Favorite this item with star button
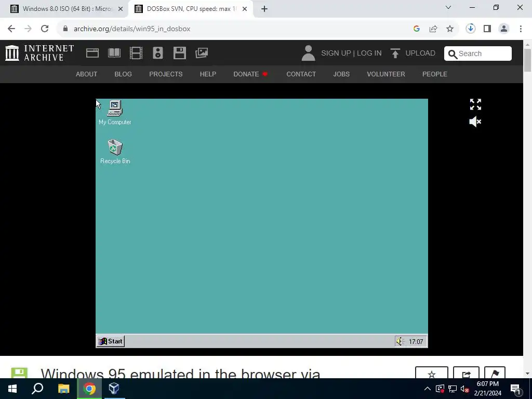Image resolution: width=532 pixels, height=399 pixels. click(x=432, y=373)
